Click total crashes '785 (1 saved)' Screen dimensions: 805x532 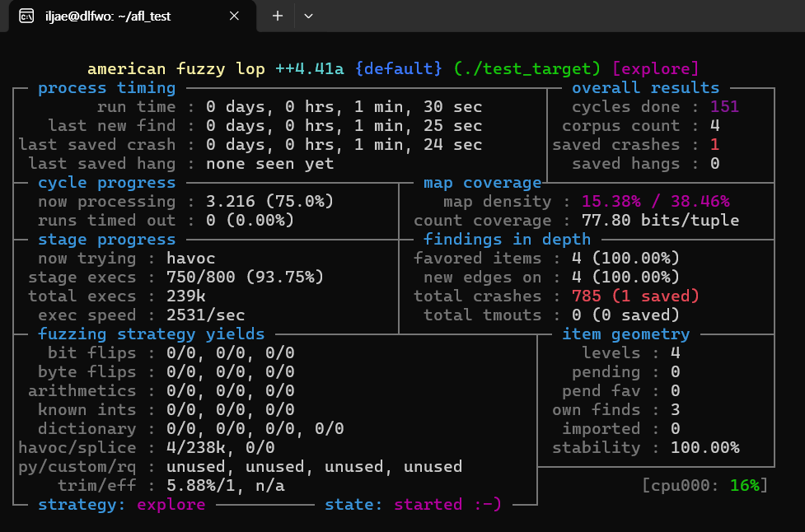point(635,296)
